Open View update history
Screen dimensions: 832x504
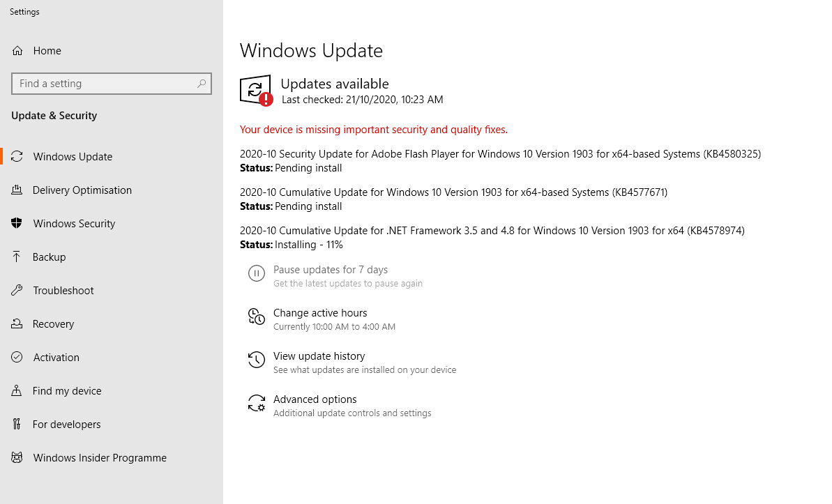pos(319,356)
